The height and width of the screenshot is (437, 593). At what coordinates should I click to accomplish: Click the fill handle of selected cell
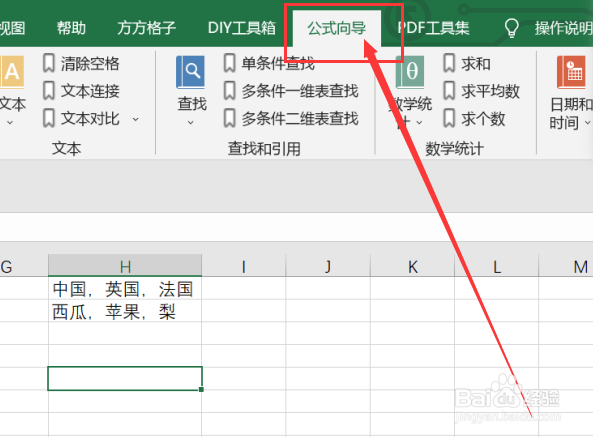(x=201, y=389)
